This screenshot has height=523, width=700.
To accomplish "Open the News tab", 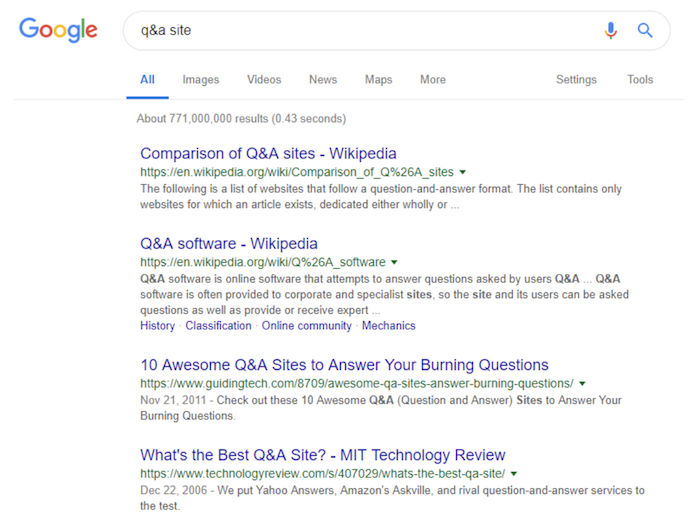I will [x=323, y=79].
